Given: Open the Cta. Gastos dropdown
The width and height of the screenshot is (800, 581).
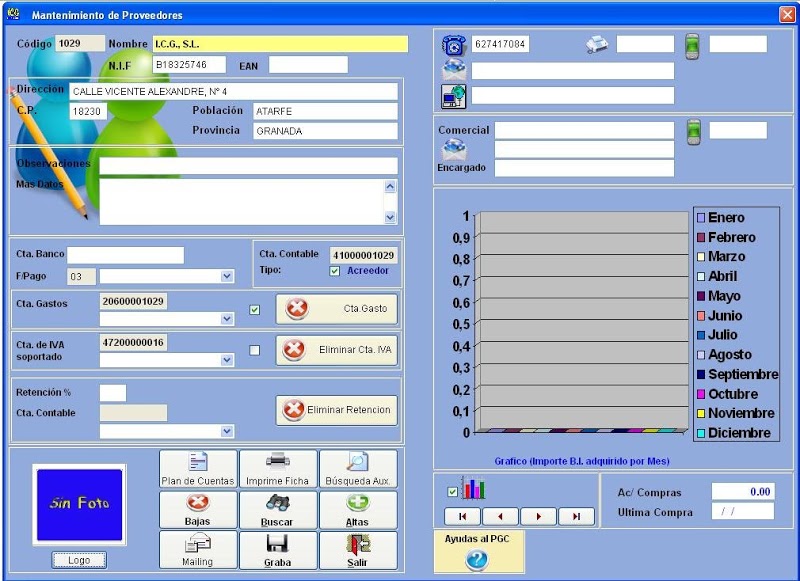Looking at the screenshot, I should 227,319.
